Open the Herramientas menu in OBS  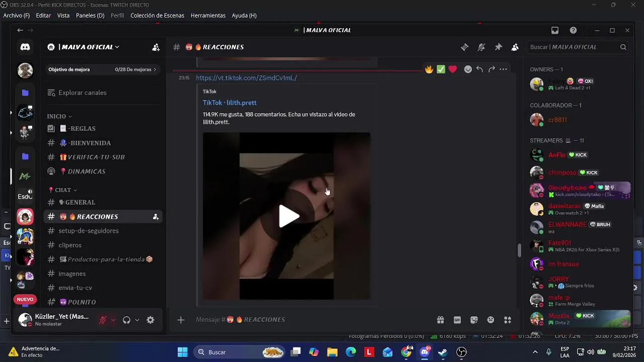tap(208, 16)
